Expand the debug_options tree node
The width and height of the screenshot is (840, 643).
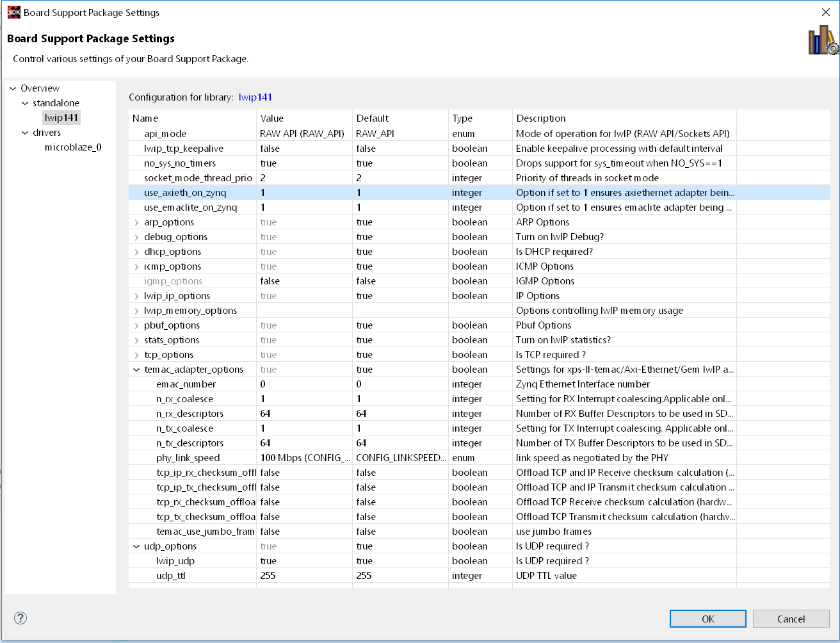coord(136,237)
